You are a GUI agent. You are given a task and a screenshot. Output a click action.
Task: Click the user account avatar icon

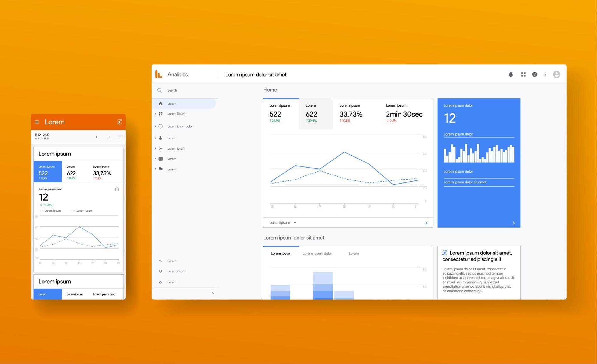coord(556,75)
